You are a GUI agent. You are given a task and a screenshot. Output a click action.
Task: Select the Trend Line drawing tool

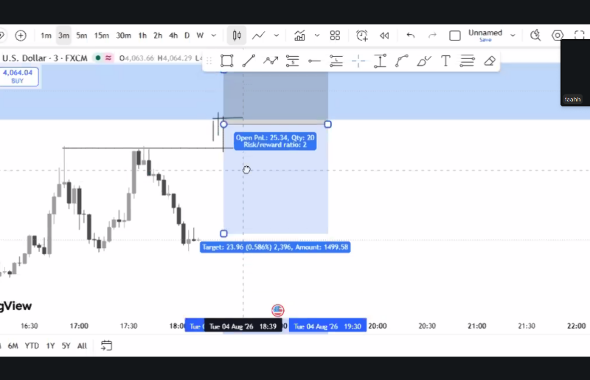click(248, 61)
